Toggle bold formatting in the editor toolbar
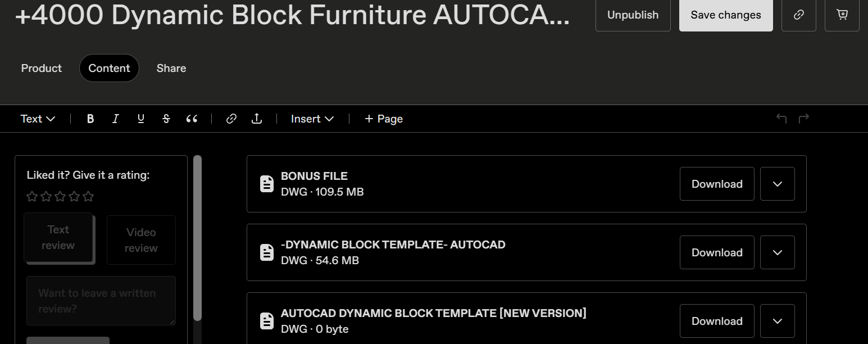This screenshot has width=868, height=344. point(90,119)
